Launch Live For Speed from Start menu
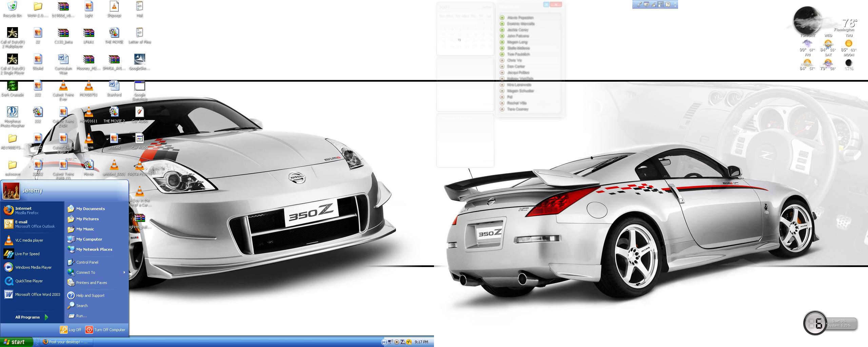The height and width of the screenshot is (347, 868). 32,254
